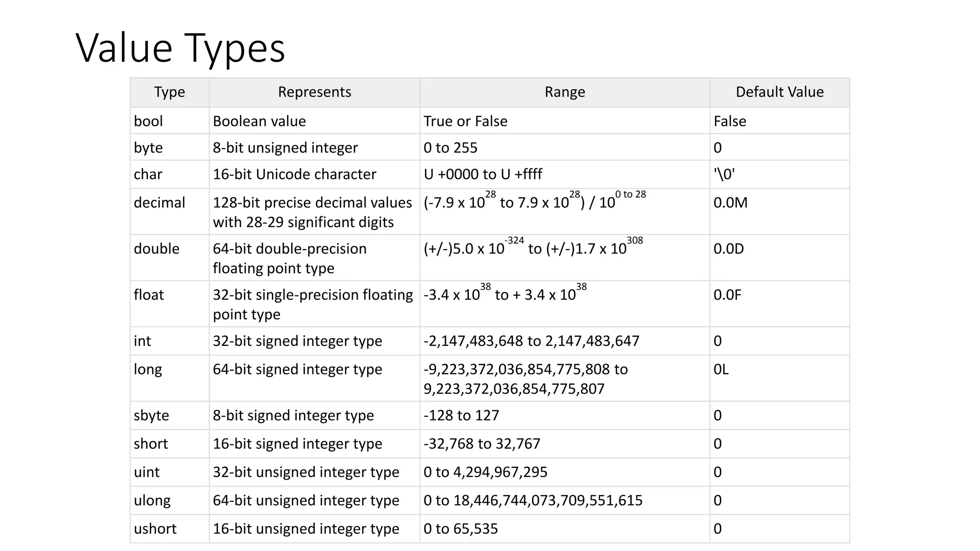Image resolution: width=980 pixels, height=551 pixels.
Task: Click the '0 to 255' range cell
Action: (450, 147)
